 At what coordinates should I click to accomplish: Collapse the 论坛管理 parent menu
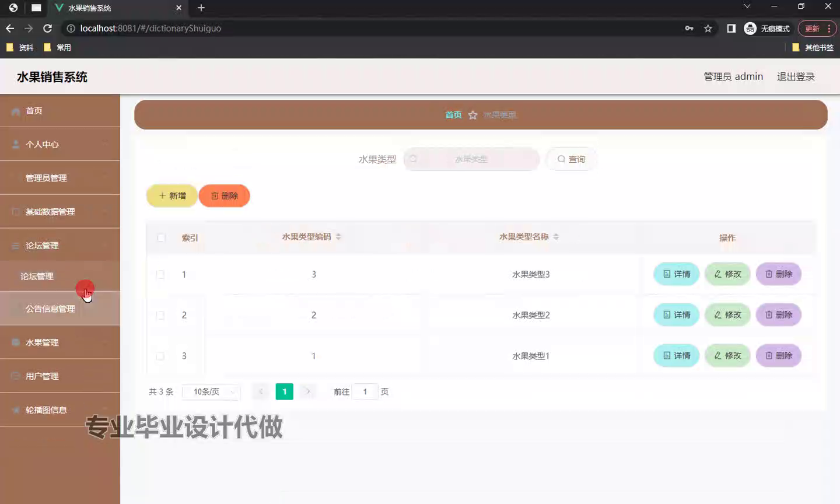pos(60,246)
